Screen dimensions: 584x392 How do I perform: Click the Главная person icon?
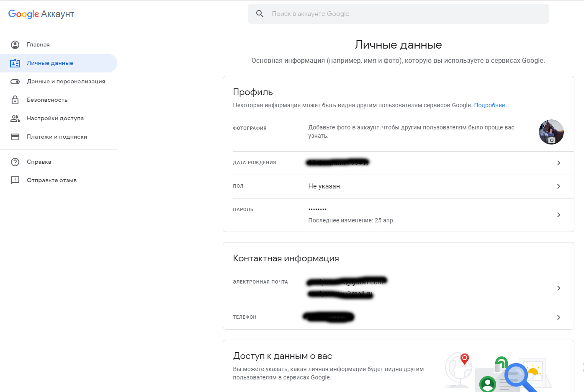pyautogui.click(x=15, y=45)
